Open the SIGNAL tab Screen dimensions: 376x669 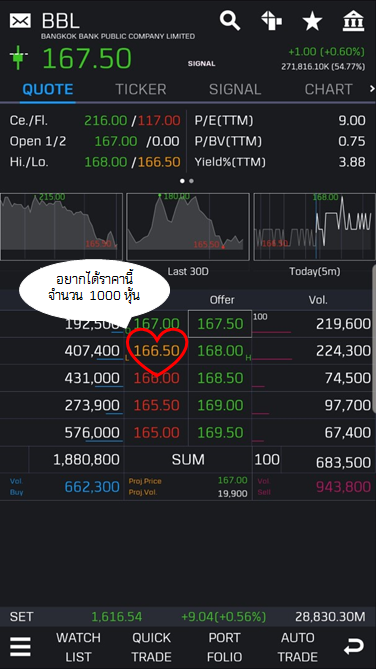point(235,89)
